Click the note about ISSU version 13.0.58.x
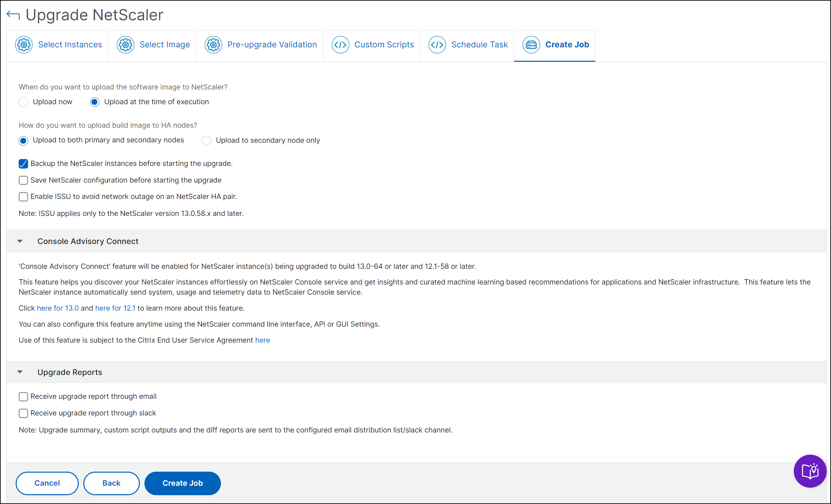This screenshot has height=504, width=831. (131, 213)
